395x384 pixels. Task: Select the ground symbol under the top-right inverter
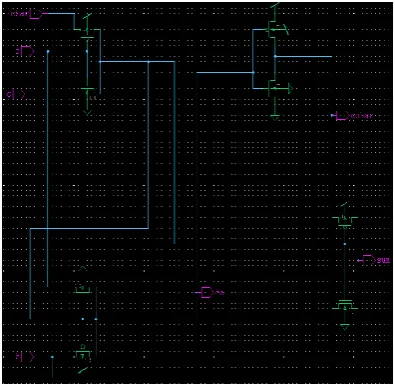[275, 117]
